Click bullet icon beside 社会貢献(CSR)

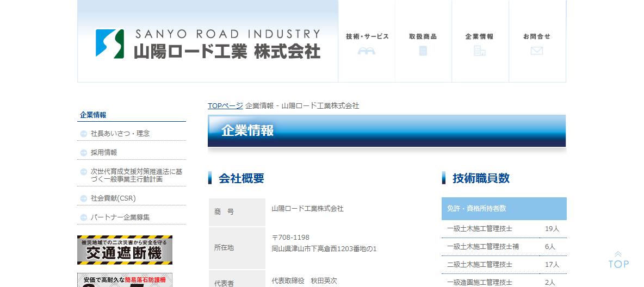pos(83,199)
